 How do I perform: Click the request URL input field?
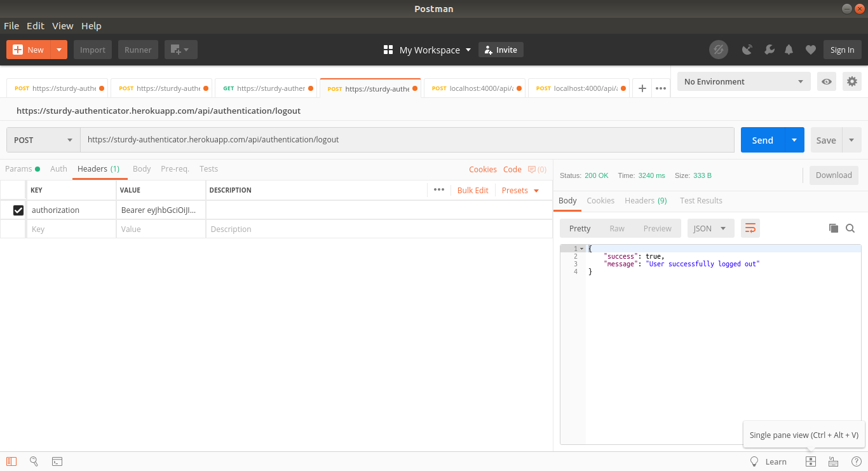(x=407, y=140)
